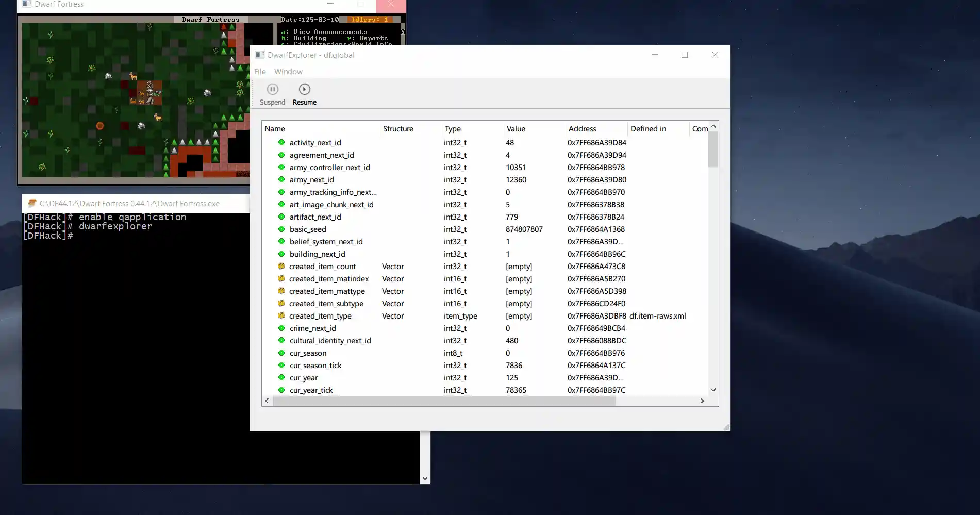The height and width of the screenshot is (515, 980).
Task: Click the vertical scrollbar thumb in table
Action: coord(713,149)
